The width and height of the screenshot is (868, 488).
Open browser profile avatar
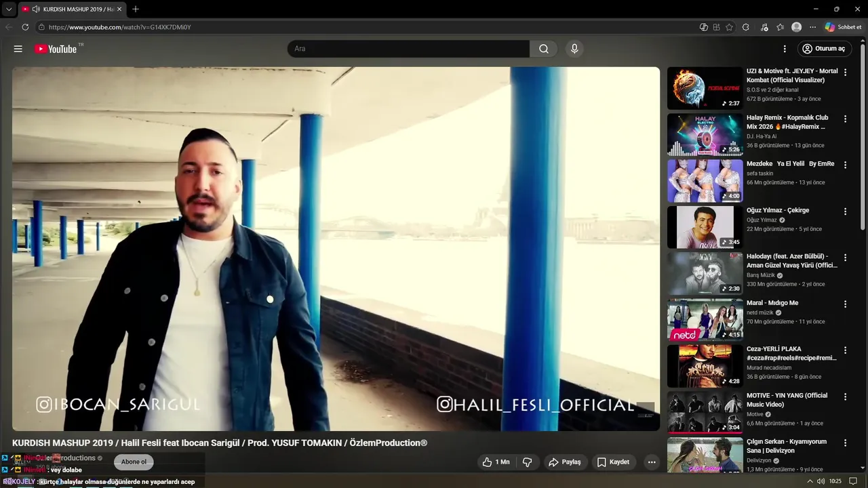click(797, 27)
